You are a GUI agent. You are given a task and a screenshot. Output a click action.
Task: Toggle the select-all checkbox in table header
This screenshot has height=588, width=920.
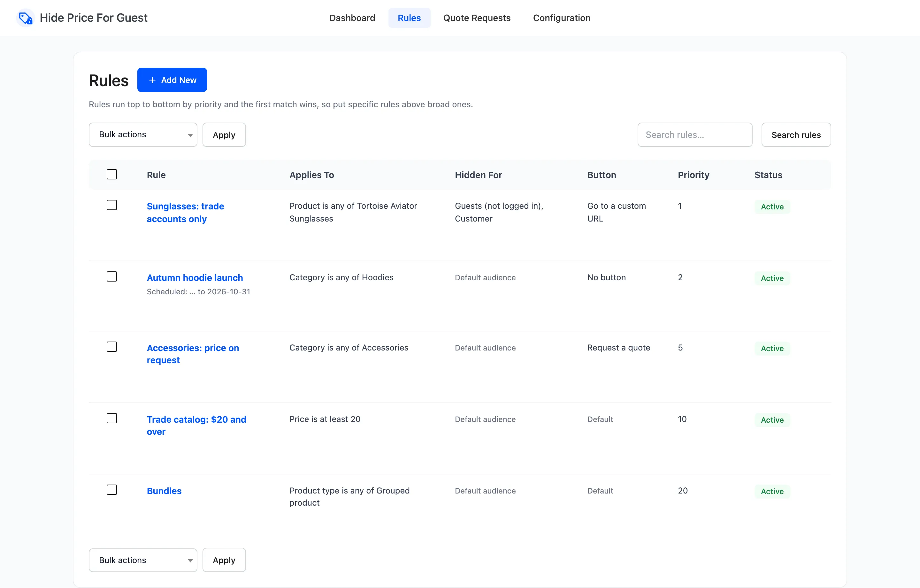[111, 175]
